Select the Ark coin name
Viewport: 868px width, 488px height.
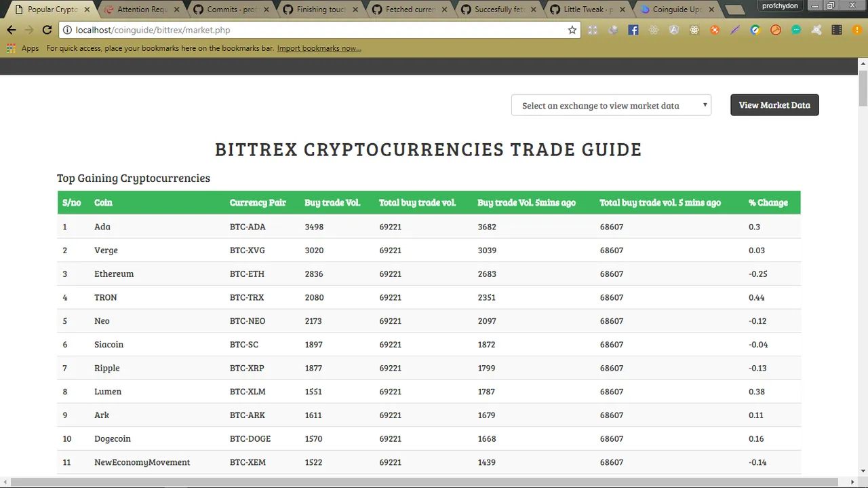(102, 415)
